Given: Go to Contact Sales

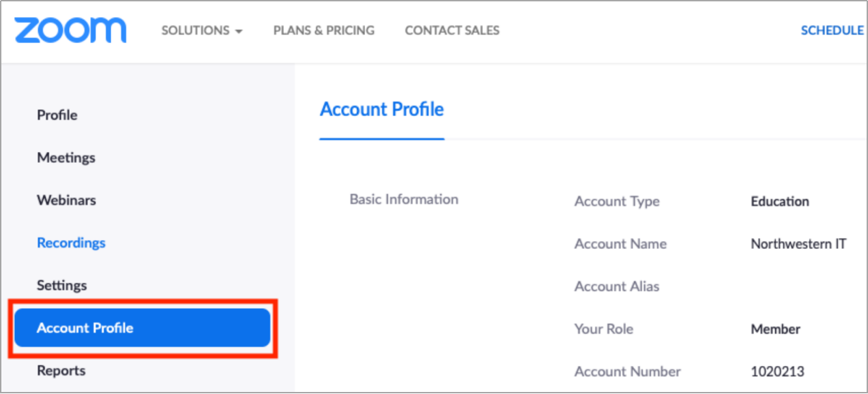Looking at the screenshot, I should [452, 31].
